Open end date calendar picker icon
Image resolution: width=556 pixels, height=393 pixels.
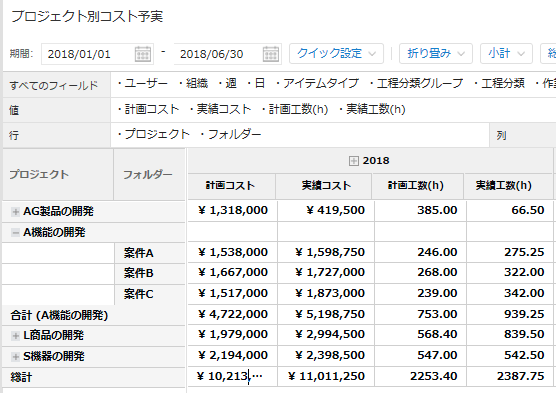pos(271,54)
